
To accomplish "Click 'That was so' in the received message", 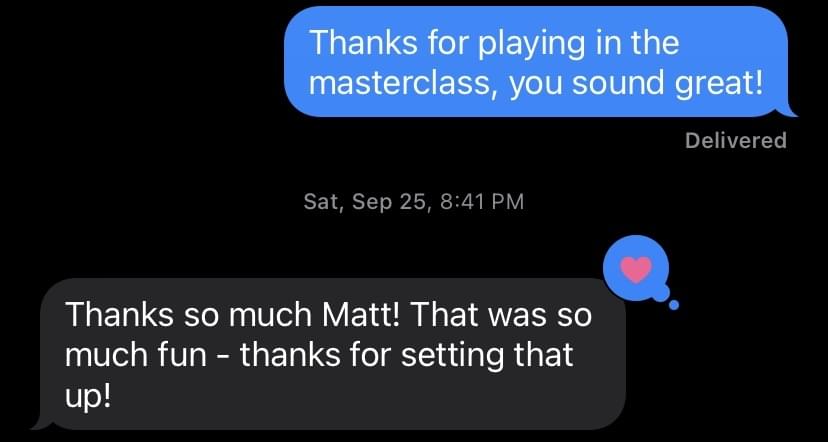I will click(501, 315).
